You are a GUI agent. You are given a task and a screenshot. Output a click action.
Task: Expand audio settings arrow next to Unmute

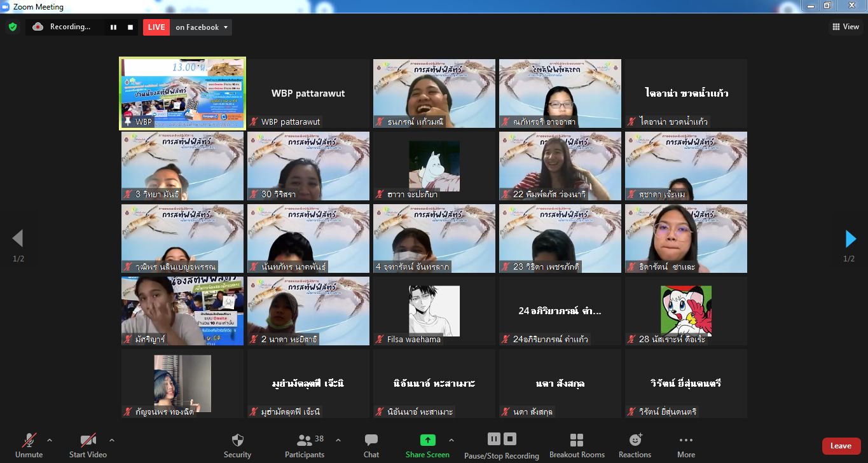pos(50,439)
